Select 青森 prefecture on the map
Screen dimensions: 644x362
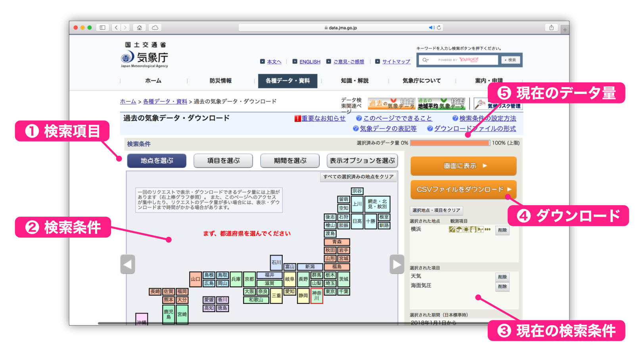[337, 242]
